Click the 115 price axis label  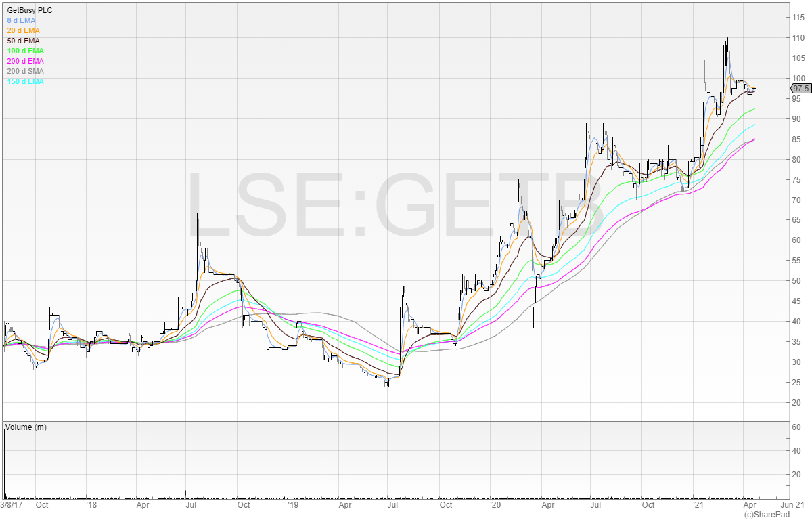[x=797, y=18]
